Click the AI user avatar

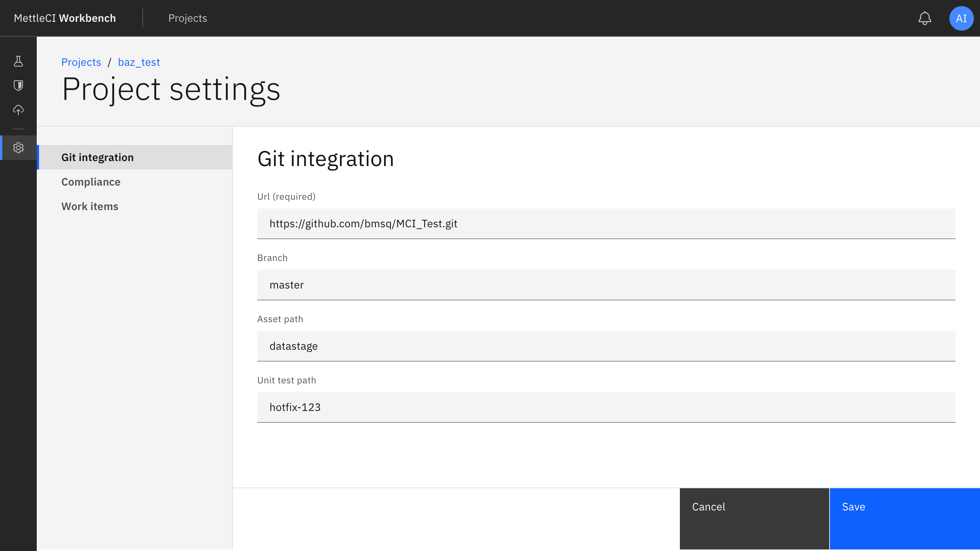coord(962,18)
